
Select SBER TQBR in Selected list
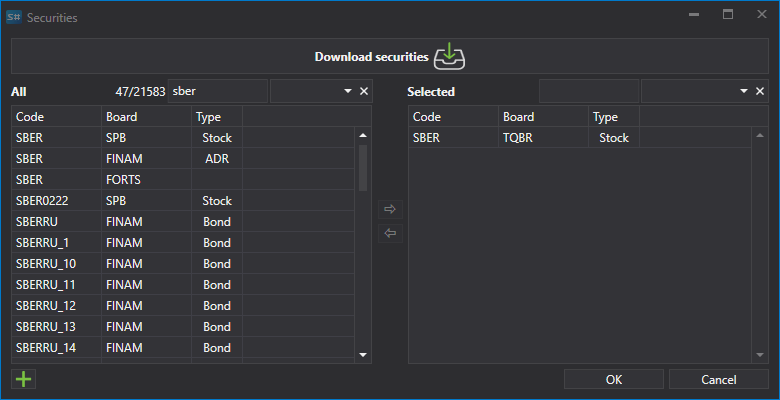580,137
